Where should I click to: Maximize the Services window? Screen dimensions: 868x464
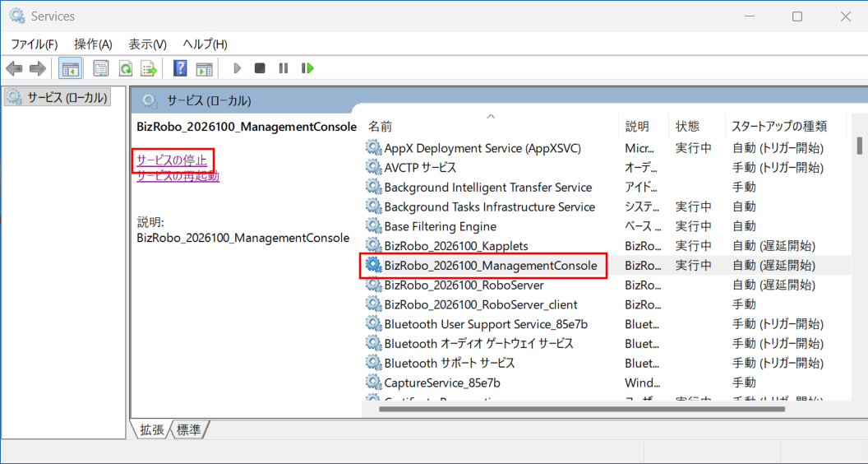point(797,16)
